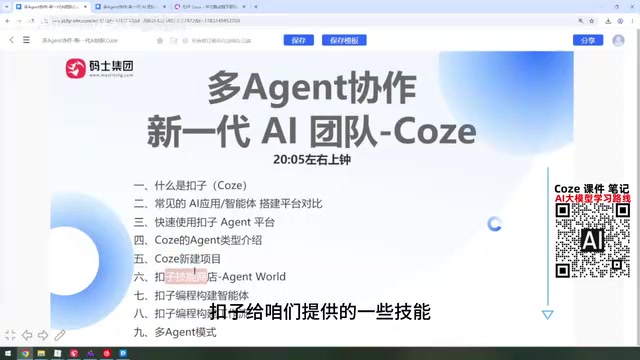The height and width of the screenshot is (360, 640).
Task: Click the line '一、什么是扣子（Coze）'
Action: coord(190,185)
